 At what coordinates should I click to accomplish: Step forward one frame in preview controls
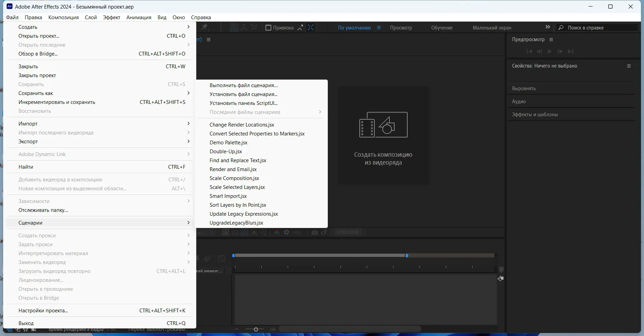pos(560,51)
